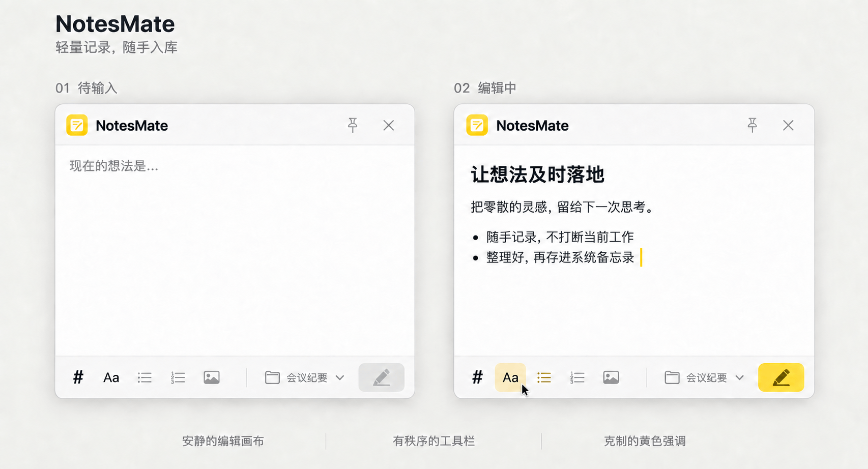
Task: Click the folder icon in the 编辑中 toolbar
Action: coord(672,377)
